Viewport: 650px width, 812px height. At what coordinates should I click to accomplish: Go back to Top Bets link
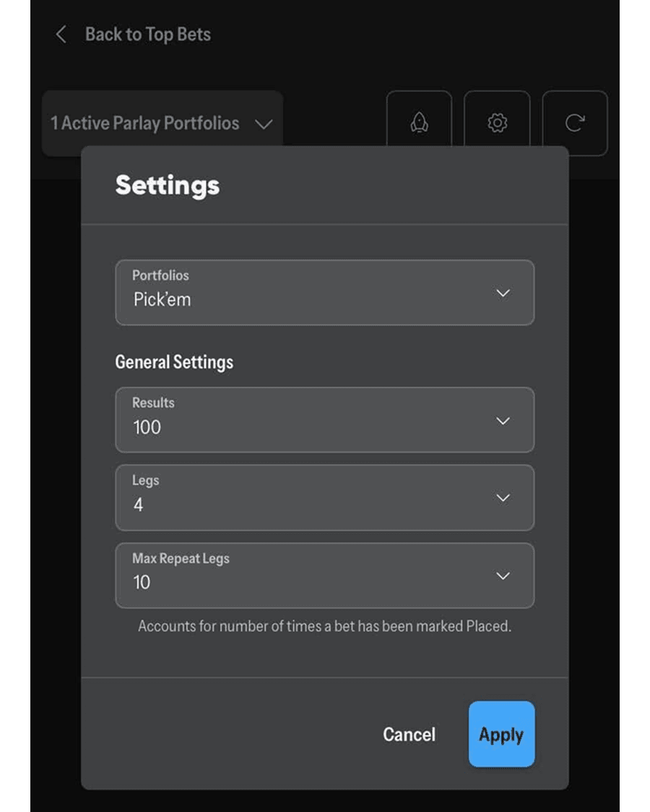147,35
